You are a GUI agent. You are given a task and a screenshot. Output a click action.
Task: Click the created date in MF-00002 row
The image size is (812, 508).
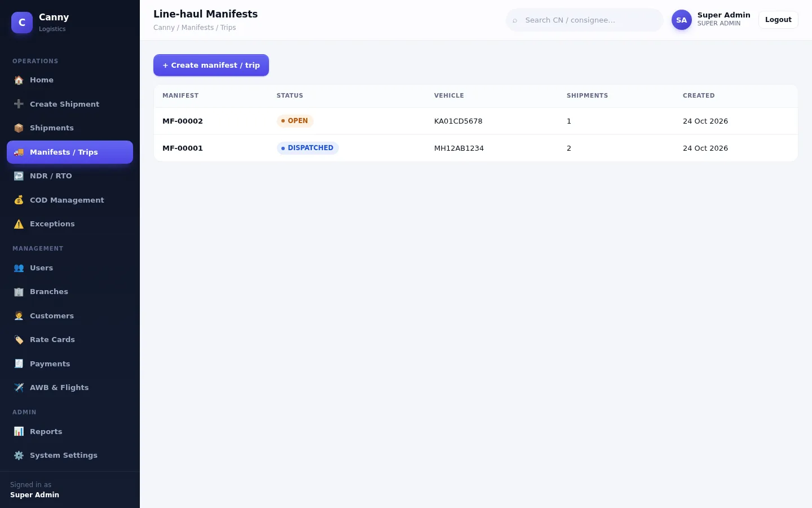pyautogui.click(x=705, y=121)
